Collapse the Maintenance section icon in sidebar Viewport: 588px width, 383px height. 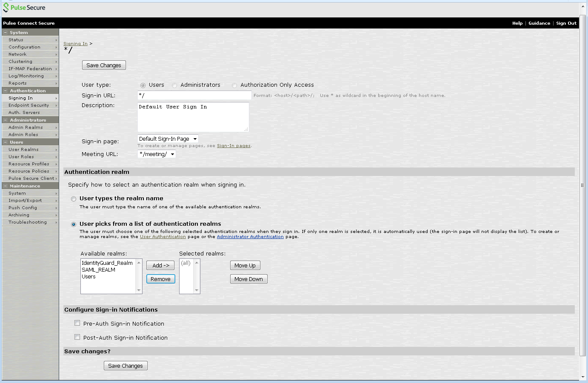6,186
